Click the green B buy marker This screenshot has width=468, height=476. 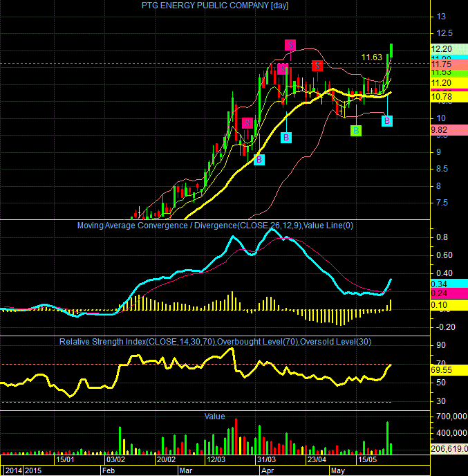click(356, 131)
